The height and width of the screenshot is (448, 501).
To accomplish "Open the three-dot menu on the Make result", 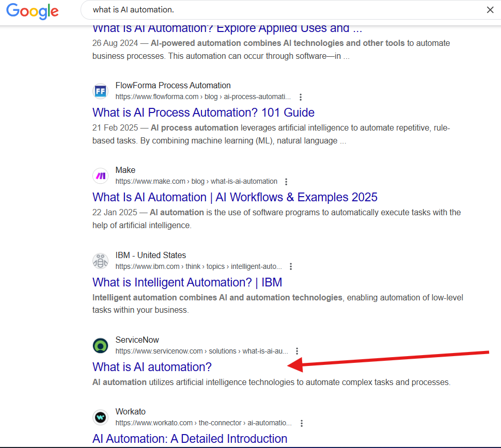I will click(286, 181).
